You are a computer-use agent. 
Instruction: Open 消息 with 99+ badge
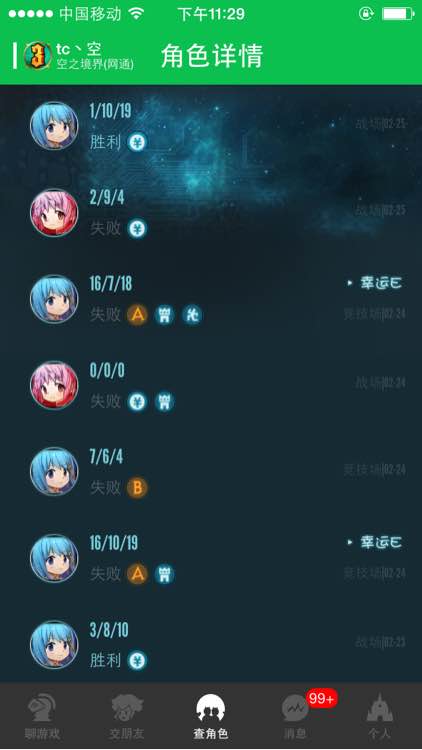point(295,717)
